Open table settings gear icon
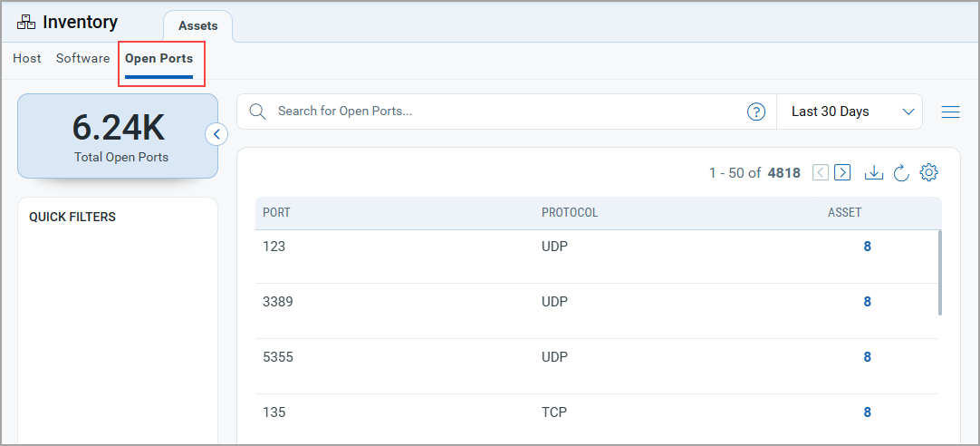 tap(928, 172)
